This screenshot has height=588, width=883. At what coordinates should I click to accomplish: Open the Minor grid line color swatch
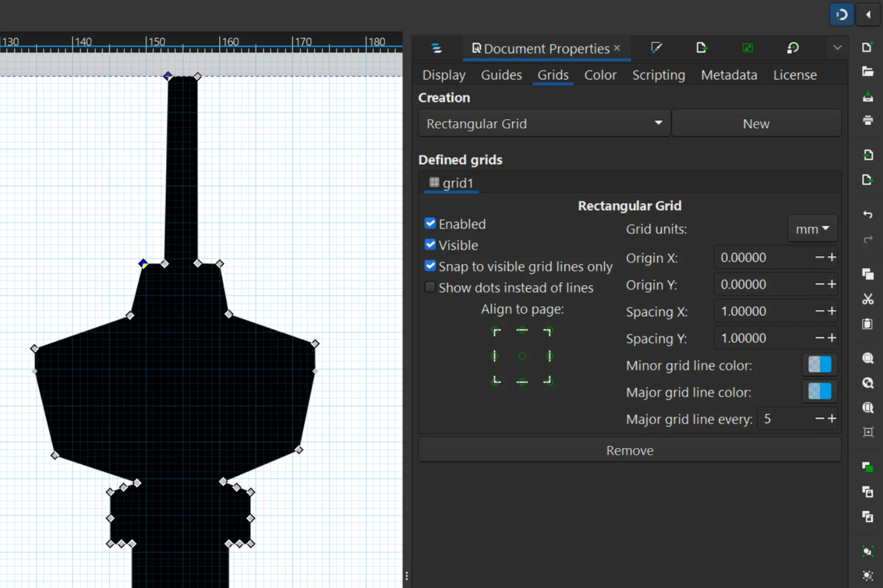tap(819, 365)
